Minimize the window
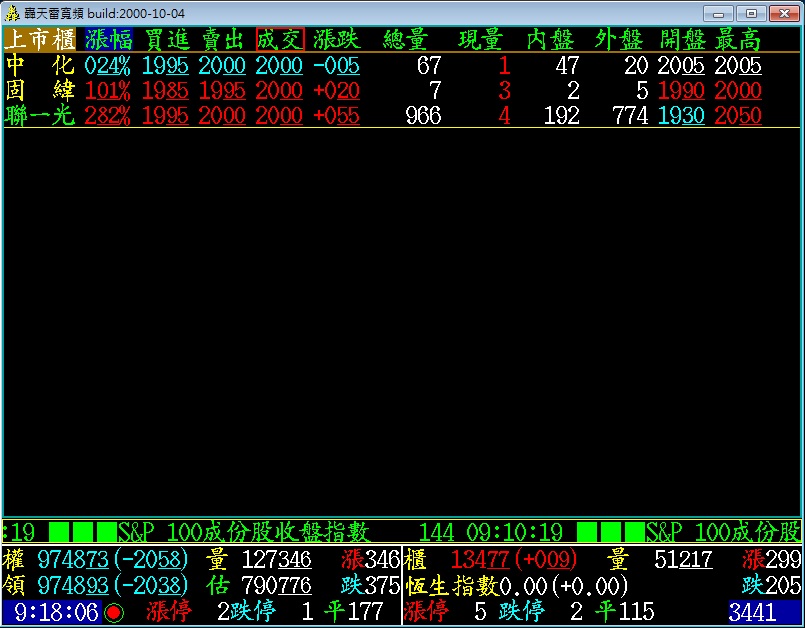Image resolution: width=805 pixels, height=628 pixels. click(718, 13)
